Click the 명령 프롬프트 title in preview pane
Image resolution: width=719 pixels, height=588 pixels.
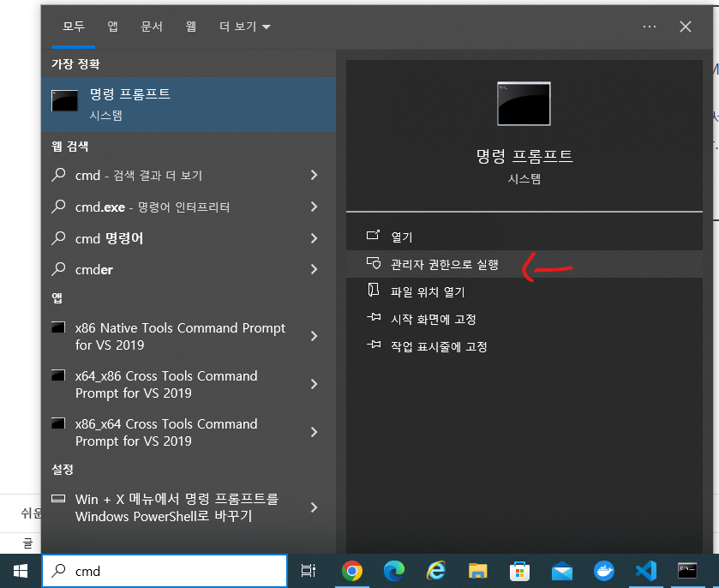click(x=524, y=156)
